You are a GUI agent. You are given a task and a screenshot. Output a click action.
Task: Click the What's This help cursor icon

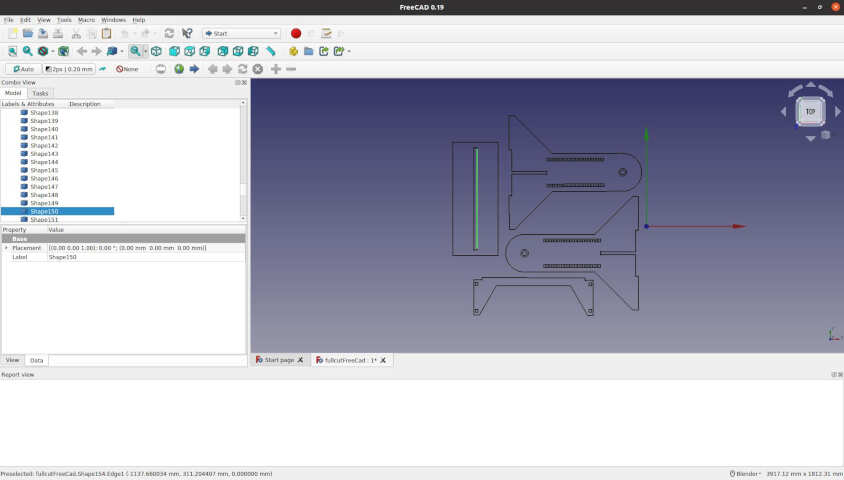(187, 33)
